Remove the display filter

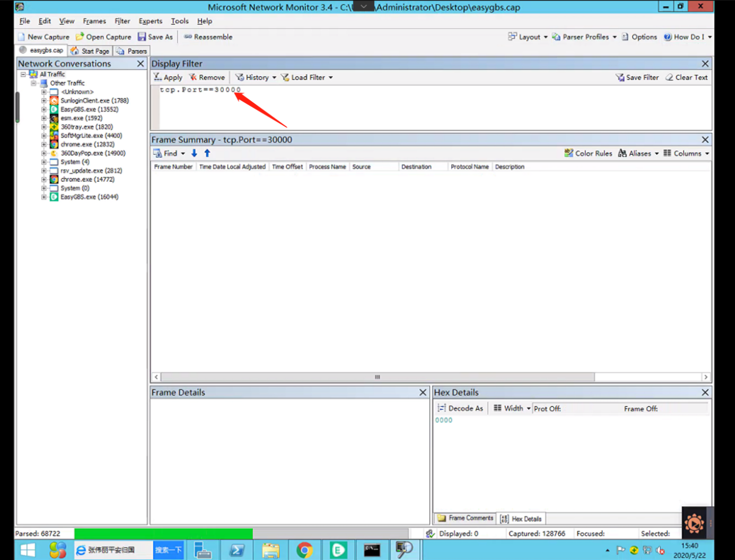coord(206,77)
